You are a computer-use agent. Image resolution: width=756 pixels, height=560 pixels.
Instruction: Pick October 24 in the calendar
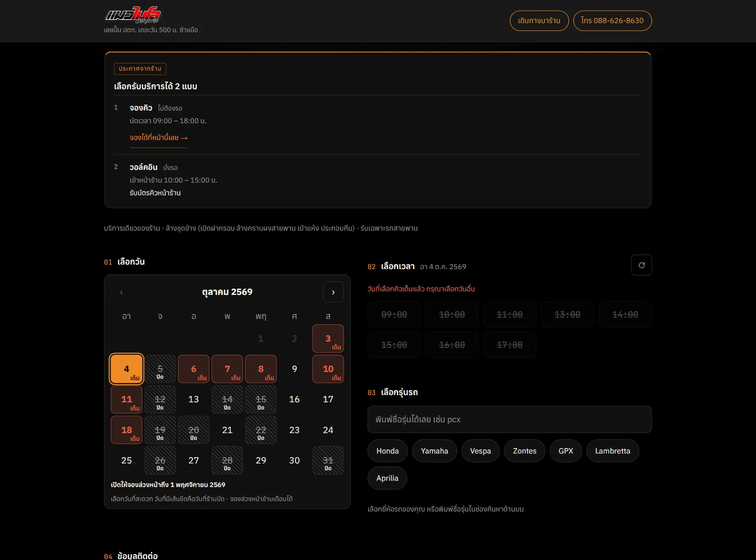pos(328,430)
